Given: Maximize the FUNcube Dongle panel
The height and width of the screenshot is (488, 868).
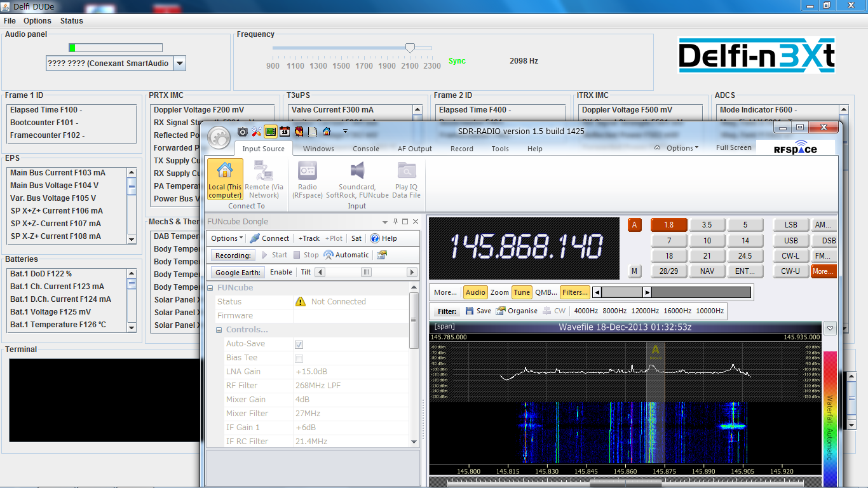Looking at the screenshot, I should (x=405, y=222).
